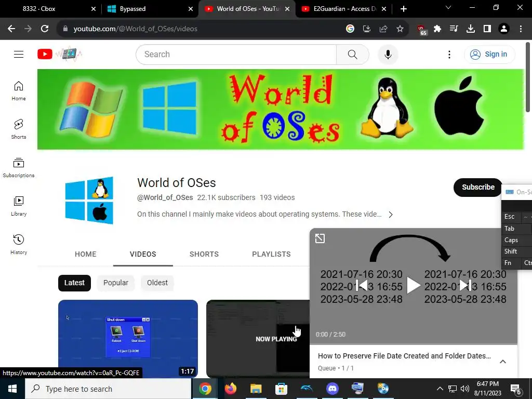Image resolution: width=532 pixels, height=399 pixels.
Task: Install app icon in address bar
Action: 367,29
